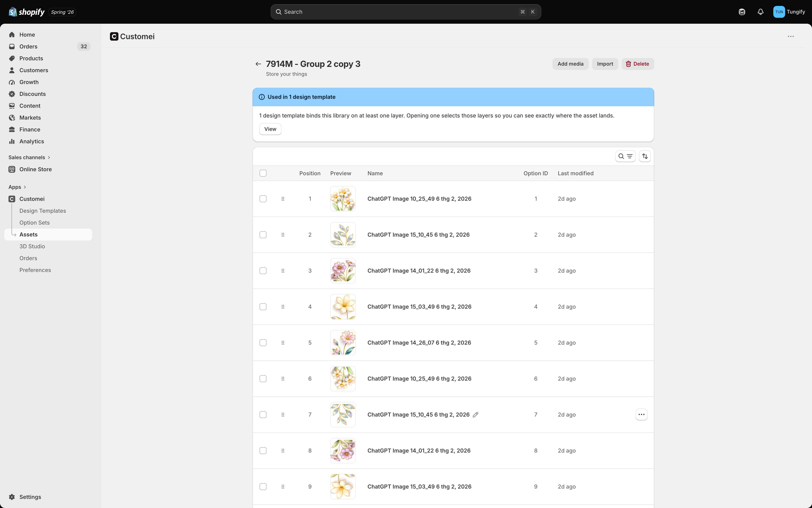
Task: Open the Discounts page
Action: [48, 94]
